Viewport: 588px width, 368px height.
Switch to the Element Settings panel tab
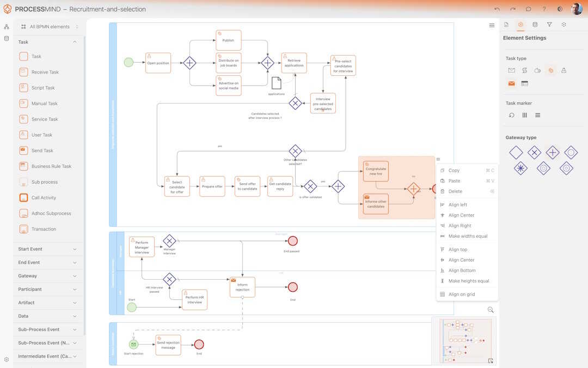tap(520, 24)
